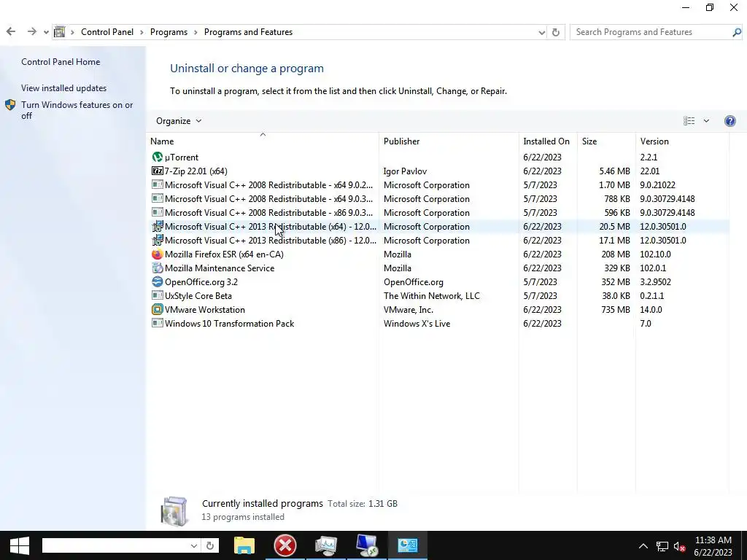747x560 pixels.
Task: Click the VMware Workstation icon
Action: pyautogui.click(x=158, y=309)
